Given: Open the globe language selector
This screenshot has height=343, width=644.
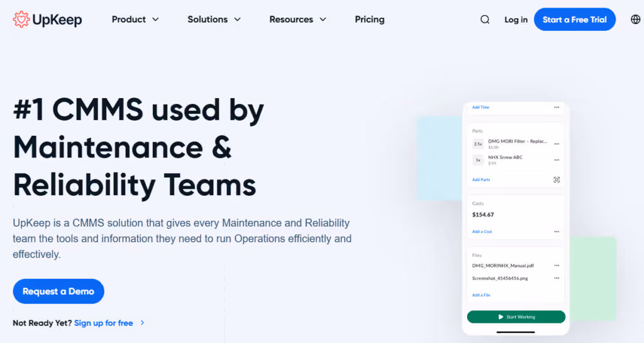Looking at the screenshot, I should click(x=635, y=20).
